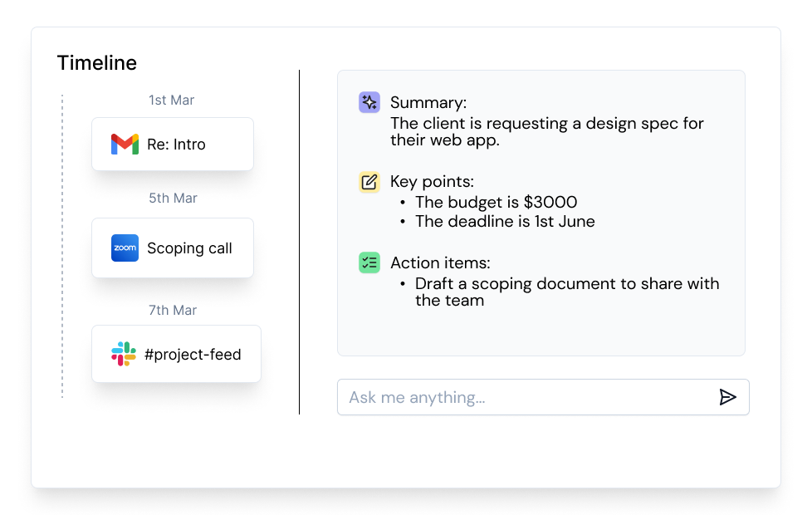Open the Re: Intro email card
Image resolution: width=812 pixels, height=515 pixels.
coord(173,143)
